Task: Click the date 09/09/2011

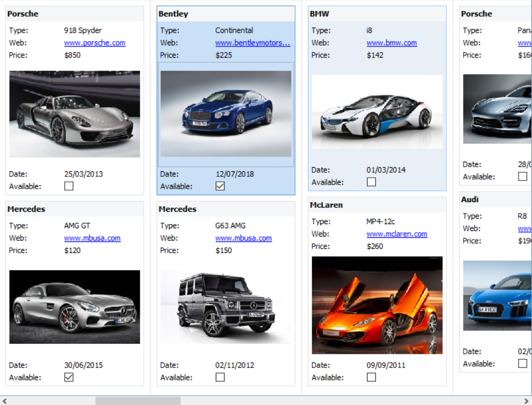Action: (x=386, y=365)
